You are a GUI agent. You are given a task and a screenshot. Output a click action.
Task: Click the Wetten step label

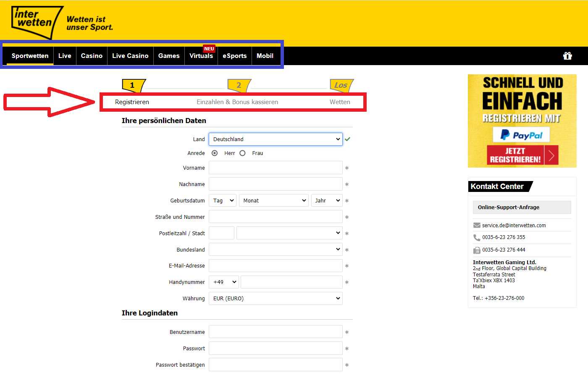[340, 102]
